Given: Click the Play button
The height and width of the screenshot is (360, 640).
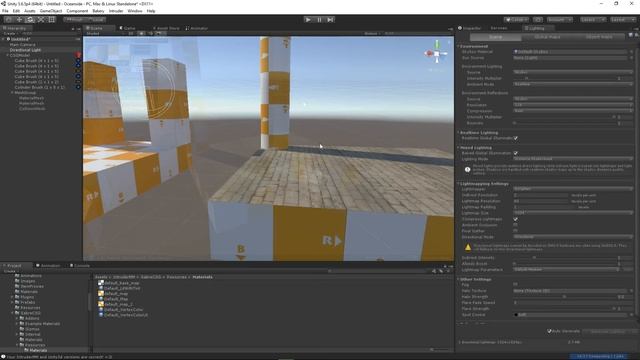Looking at the screenshot, I should click(x=308, y=19).
